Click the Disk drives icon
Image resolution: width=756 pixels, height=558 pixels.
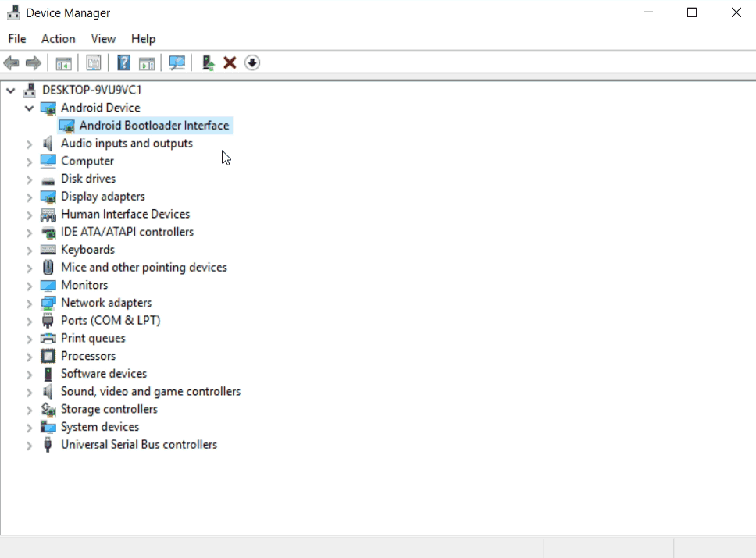point(48,179)
